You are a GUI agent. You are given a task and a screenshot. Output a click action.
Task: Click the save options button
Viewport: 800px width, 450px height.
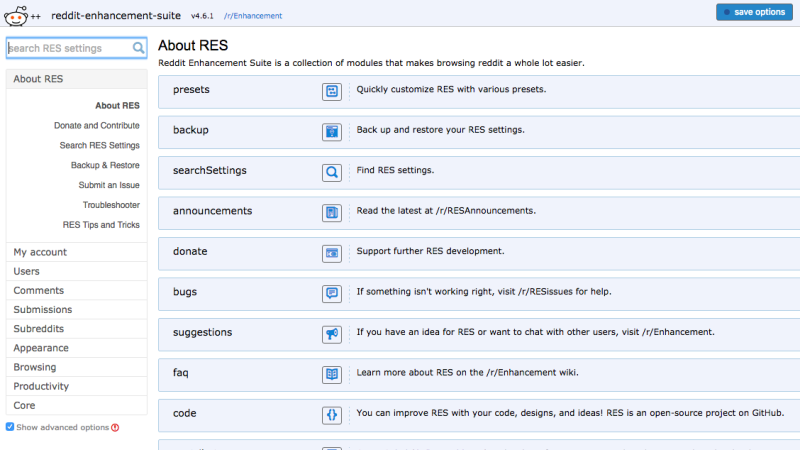754,12
